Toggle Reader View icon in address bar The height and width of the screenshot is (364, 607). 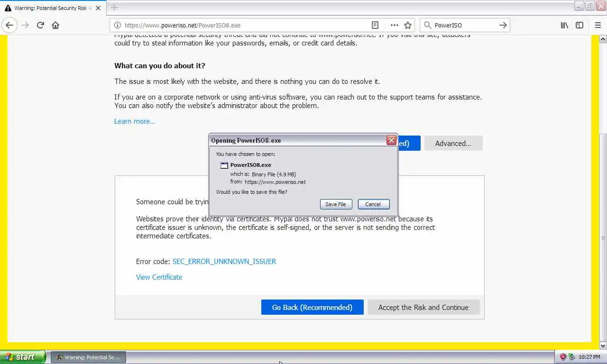pos(375,25)
